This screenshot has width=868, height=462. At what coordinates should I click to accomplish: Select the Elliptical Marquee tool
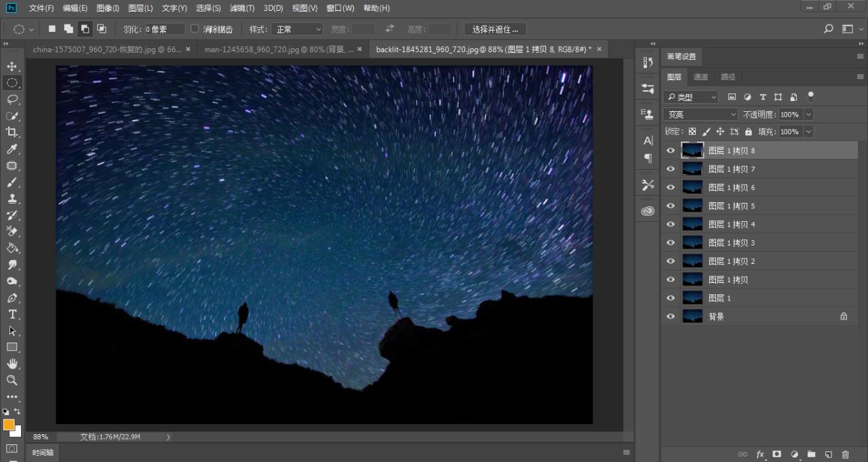[12, 83]
